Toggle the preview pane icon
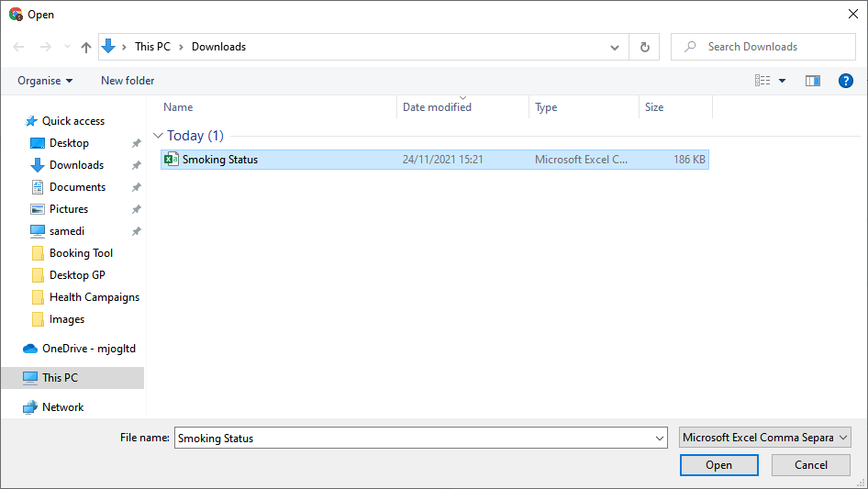 click(812, 81)
